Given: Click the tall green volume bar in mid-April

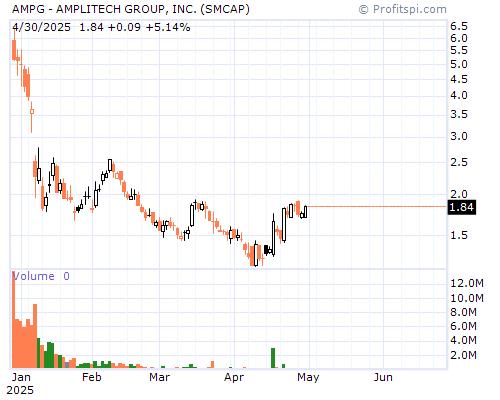Looking at the screenshot, I should click(x=273, y=358).
